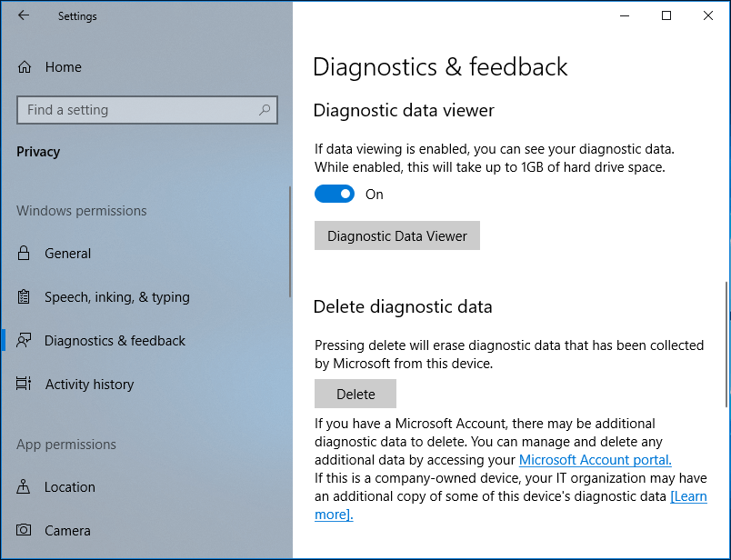Open Location app permissions page
This screenshot has height=560, width=731.
tap(69, 487)
